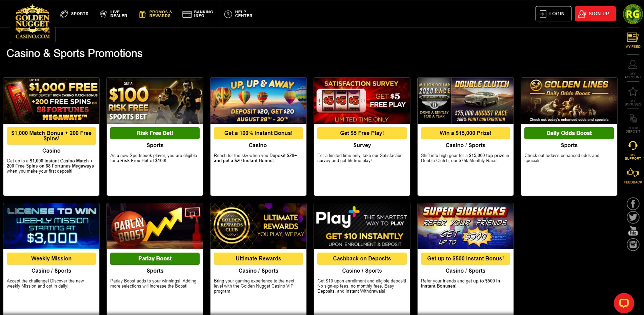Click the Live Dealer cards icon
This screenshot has width=644, height=315.
point(103,14)
